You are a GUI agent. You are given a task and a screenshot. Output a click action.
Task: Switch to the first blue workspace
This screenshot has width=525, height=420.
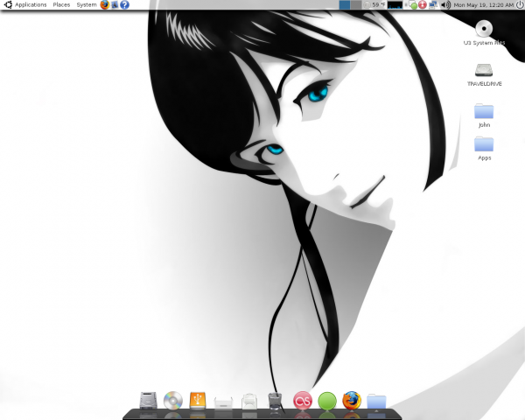345,4
